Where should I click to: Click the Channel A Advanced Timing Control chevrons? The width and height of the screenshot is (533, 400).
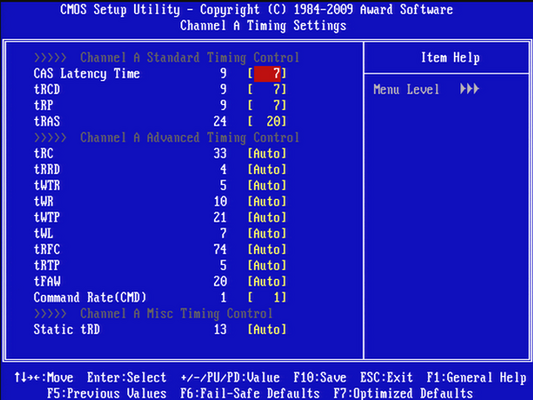[50, 138]
